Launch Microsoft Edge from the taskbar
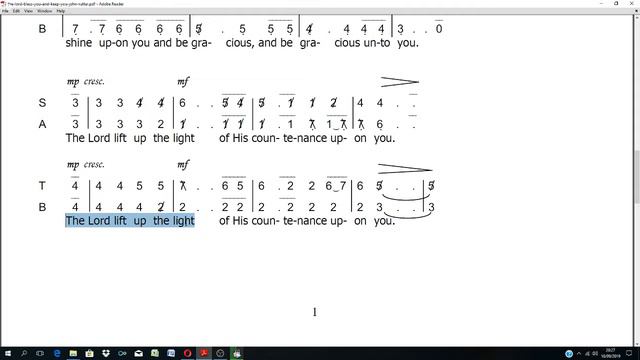This screenshot has height=360, width=640. [57, 353]
